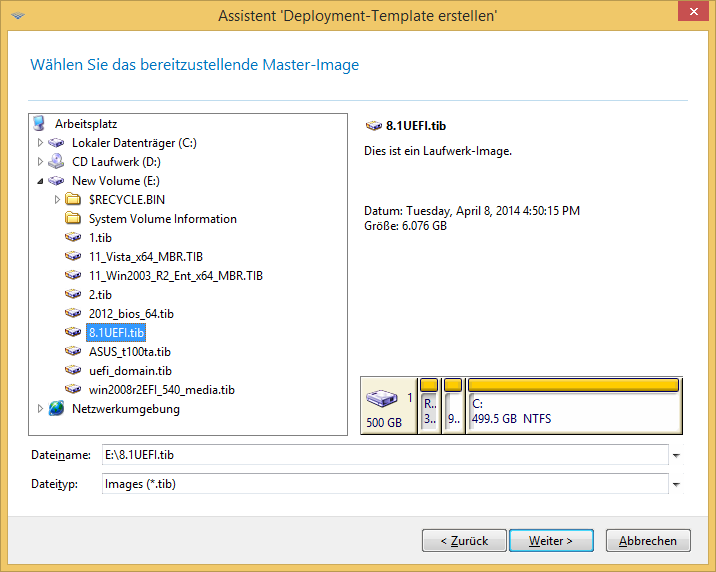Click the $RECYCLE.BIN folder icon
Viewport: 716px width, 572px height.
(73, 200)
